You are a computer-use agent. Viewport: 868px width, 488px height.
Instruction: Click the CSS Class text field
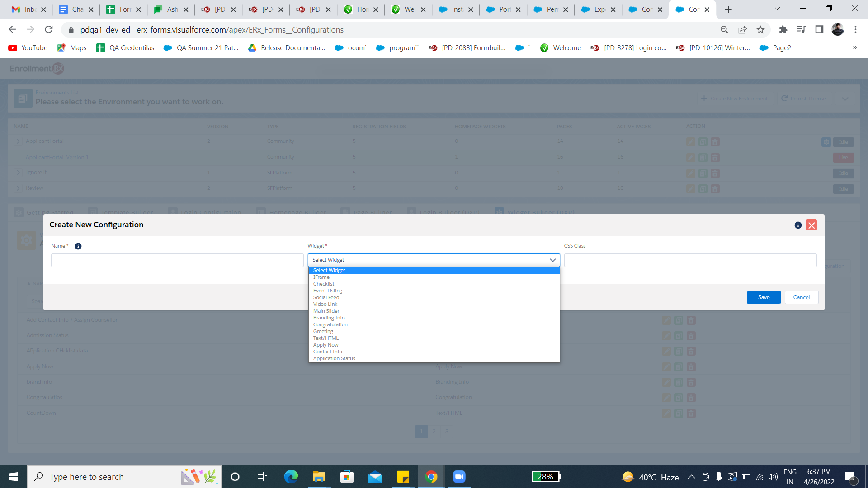[x=690, y=260]
